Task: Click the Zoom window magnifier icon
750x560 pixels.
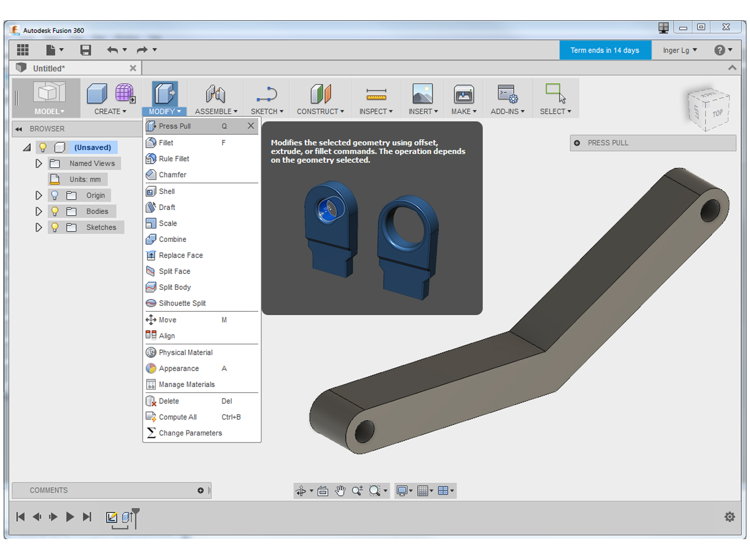Action: point(358,491)
